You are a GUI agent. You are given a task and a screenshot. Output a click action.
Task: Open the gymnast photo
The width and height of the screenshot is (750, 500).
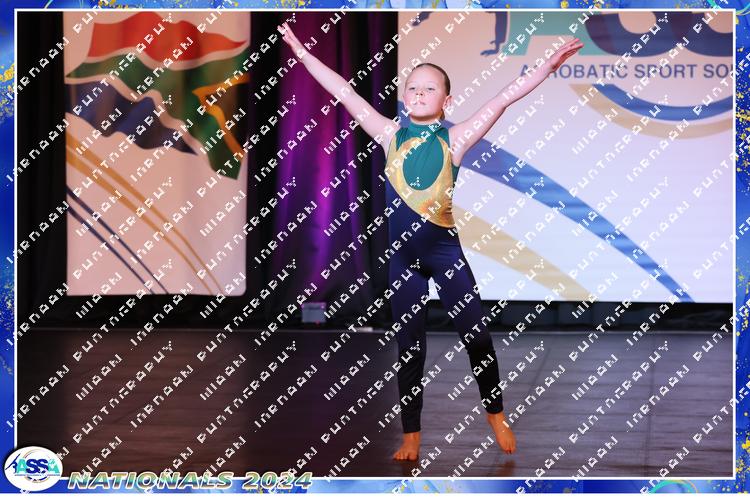click(x=375, y=244)
